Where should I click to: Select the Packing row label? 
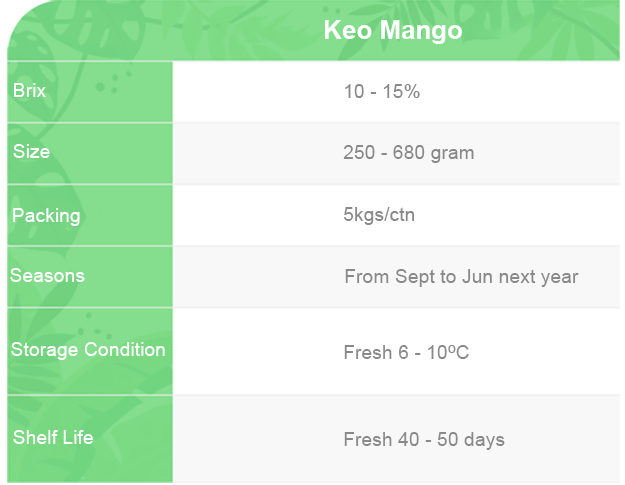(46, 215)
